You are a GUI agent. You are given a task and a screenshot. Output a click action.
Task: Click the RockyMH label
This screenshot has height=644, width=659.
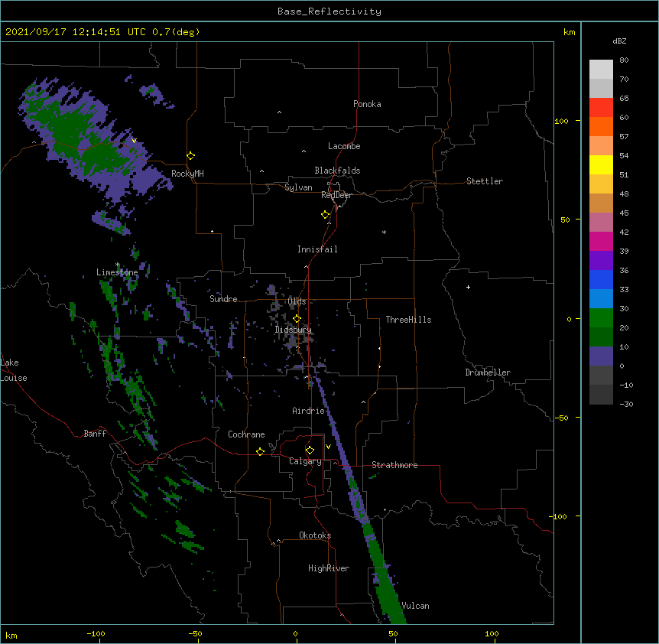click(x=187, y=174)
